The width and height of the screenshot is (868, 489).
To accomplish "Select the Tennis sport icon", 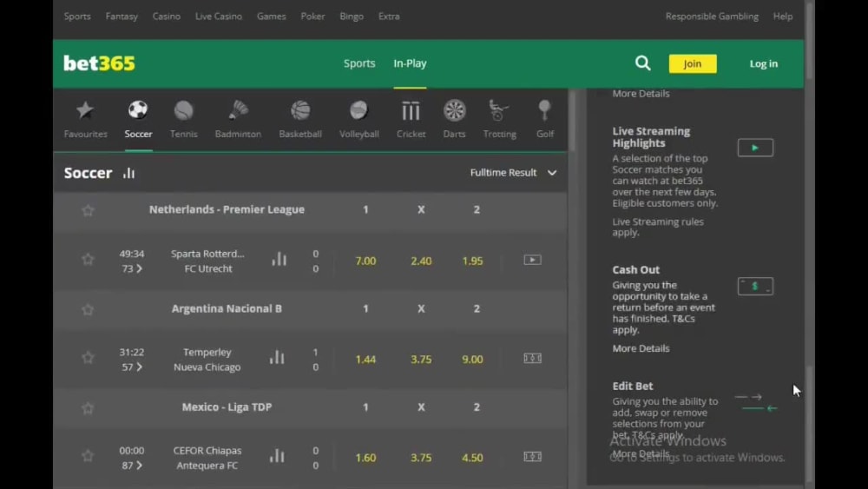I will [x=184, y=110].
